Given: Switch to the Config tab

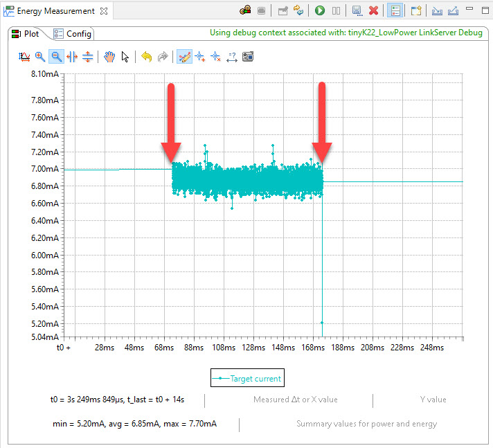Looking at the screenshot, I should point(73,34).
